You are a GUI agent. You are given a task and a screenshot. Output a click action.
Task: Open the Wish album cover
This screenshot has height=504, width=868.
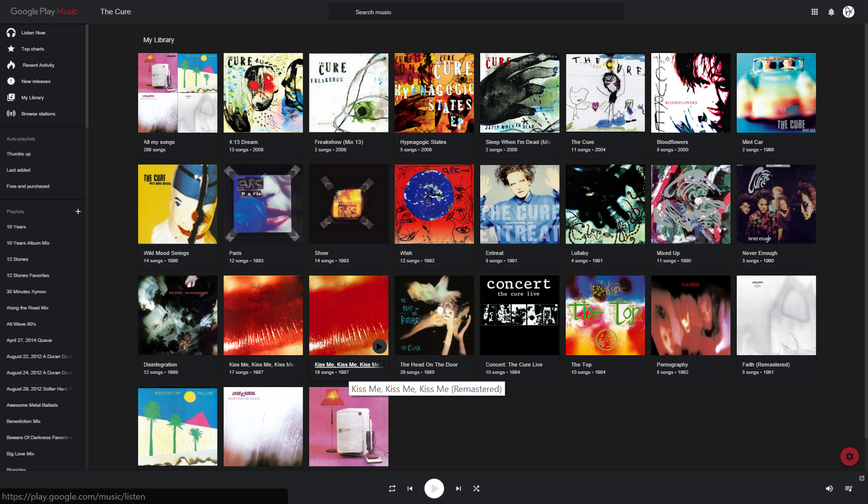click(x=434, y=204)
